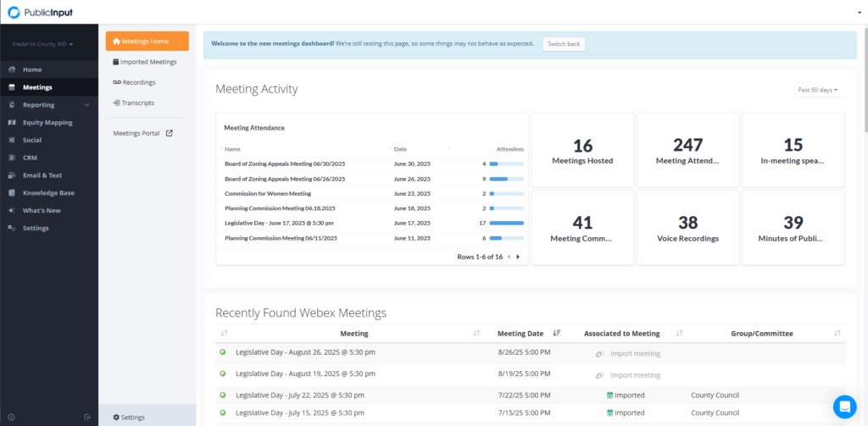
Task: Open the Past 60 days dropdown
Action: (817, 90)
